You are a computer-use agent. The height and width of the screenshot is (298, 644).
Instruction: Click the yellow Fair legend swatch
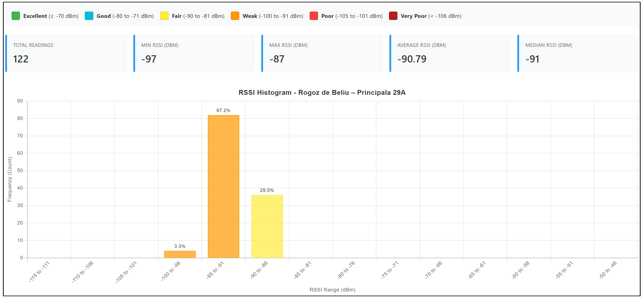tap(164, 16)
